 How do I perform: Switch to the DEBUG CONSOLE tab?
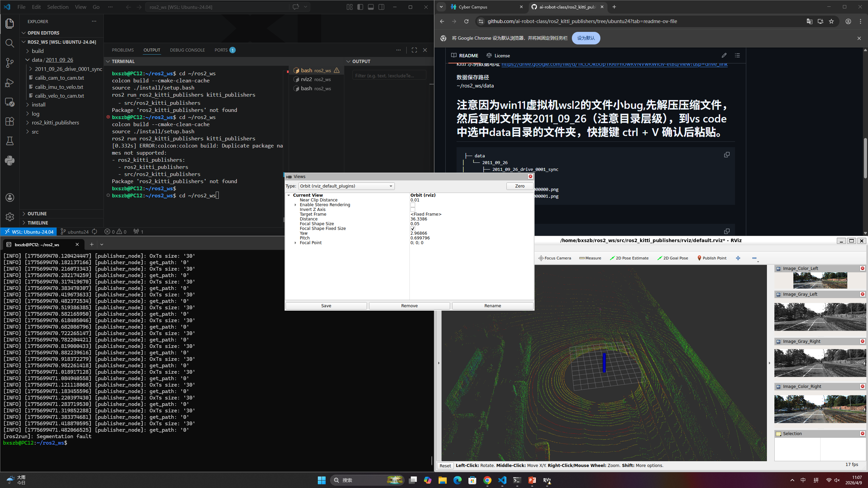pos(187,50)
